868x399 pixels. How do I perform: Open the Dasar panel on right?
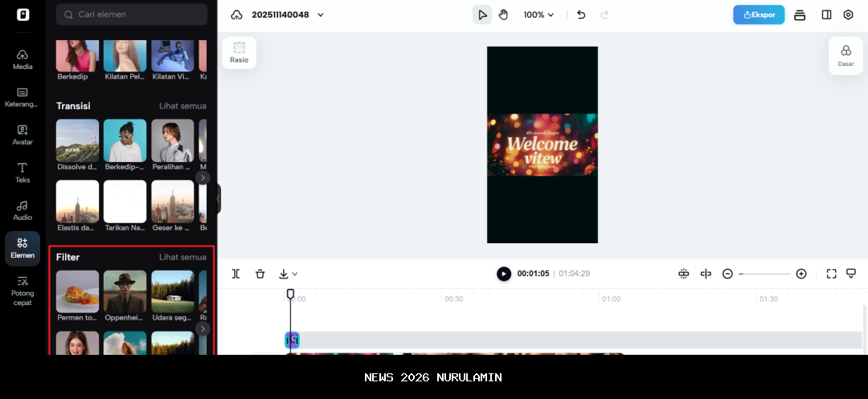pyautogui.click(x=845, y=55)
